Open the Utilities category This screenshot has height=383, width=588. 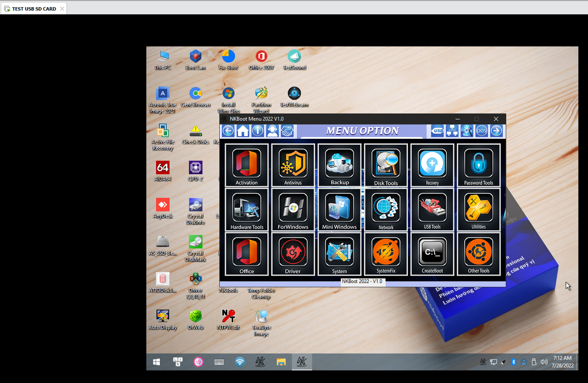coord(479,210)
